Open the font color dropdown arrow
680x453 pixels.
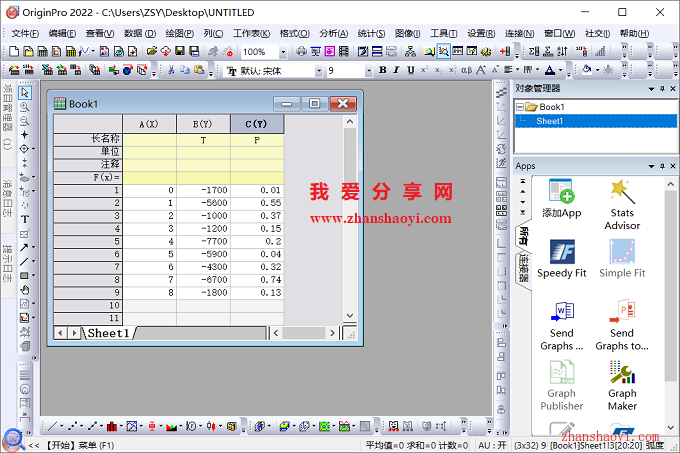click(560, 70)
